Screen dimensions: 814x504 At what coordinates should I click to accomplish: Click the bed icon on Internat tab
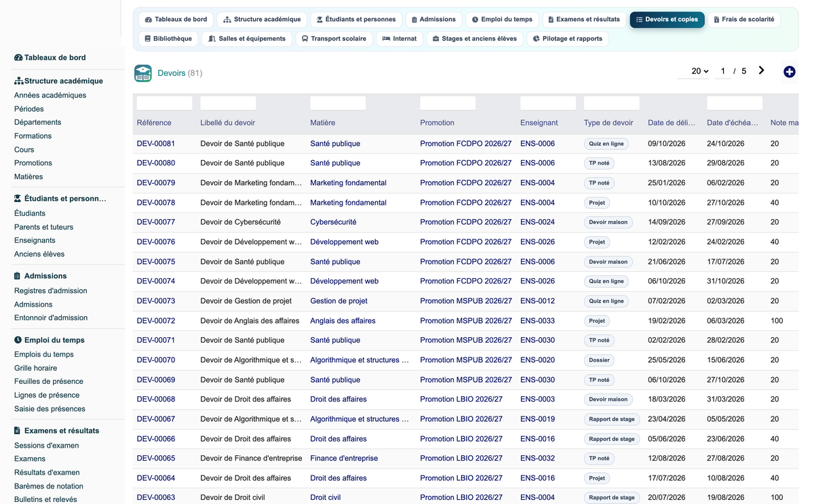point(386,39)
